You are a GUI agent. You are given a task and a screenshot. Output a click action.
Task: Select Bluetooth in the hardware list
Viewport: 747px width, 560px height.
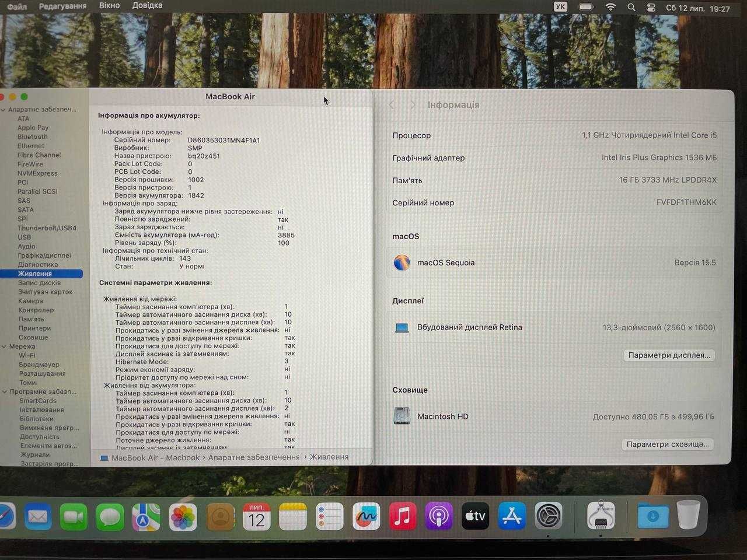33,137
